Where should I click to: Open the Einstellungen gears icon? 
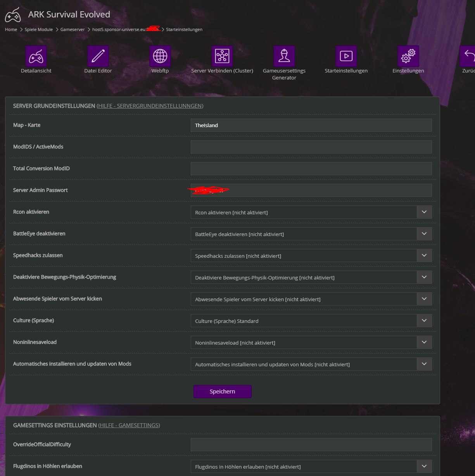tap(408, 57)
